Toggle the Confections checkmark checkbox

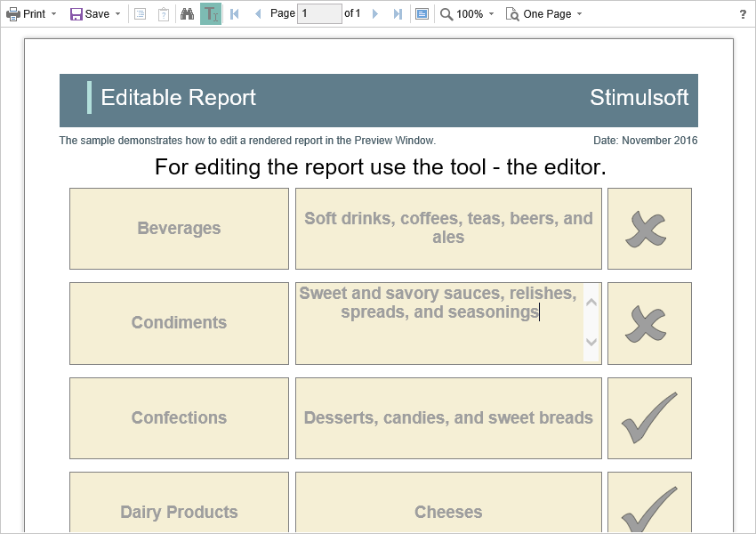pos(649,418)
